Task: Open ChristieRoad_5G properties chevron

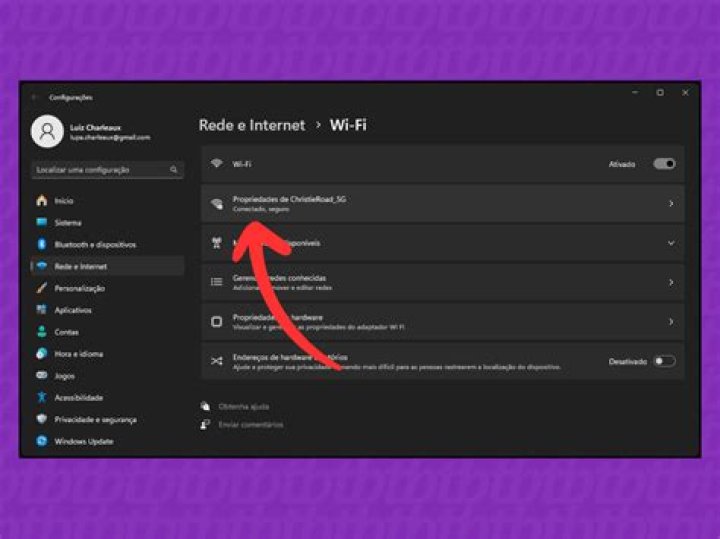Action: tap(670, 204)
